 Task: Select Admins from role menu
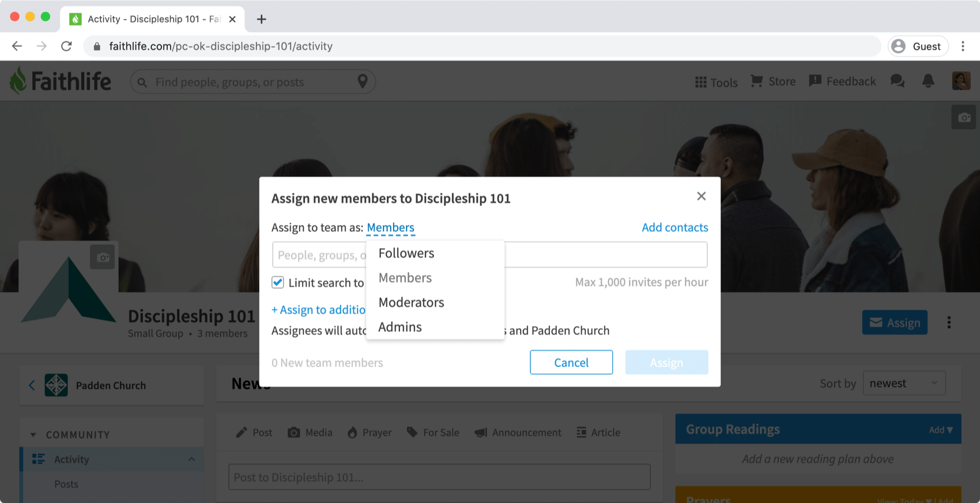(x=435, y=327)
